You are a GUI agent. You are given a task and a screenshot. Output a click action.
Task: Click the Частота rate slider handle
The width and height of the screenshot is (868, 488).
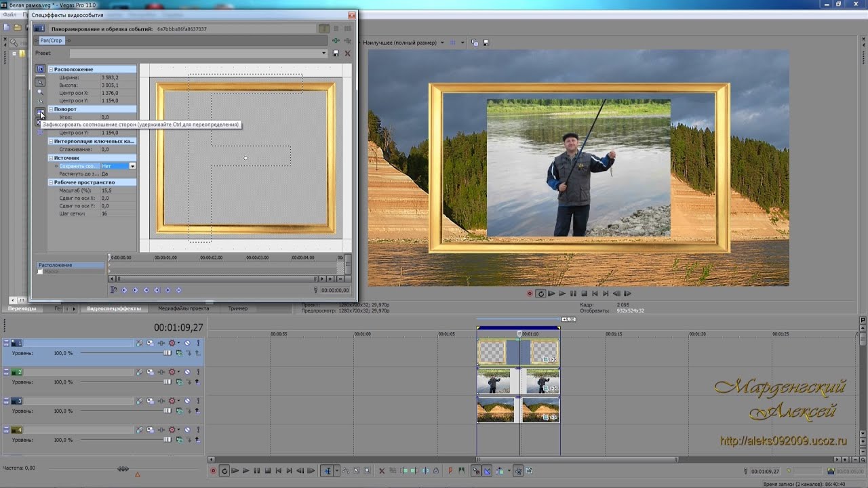coord(123,469)
